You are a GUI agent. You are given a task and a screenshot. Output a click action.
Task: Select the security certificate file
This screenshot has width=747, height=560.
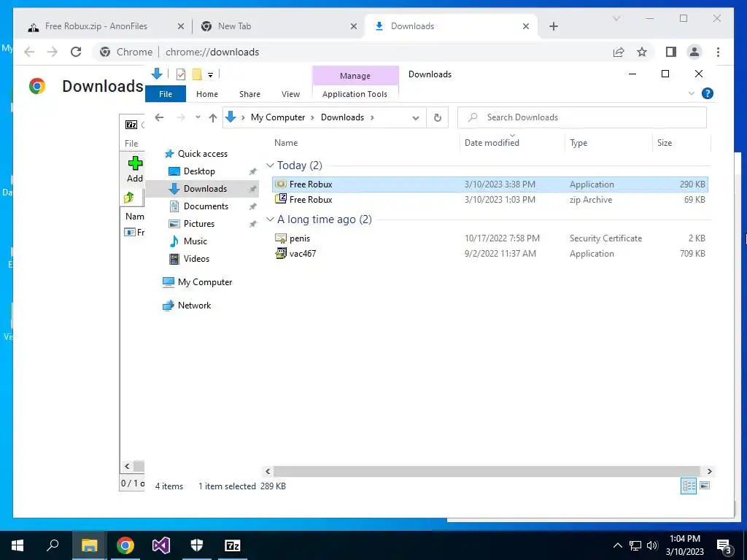coord(490,238)
